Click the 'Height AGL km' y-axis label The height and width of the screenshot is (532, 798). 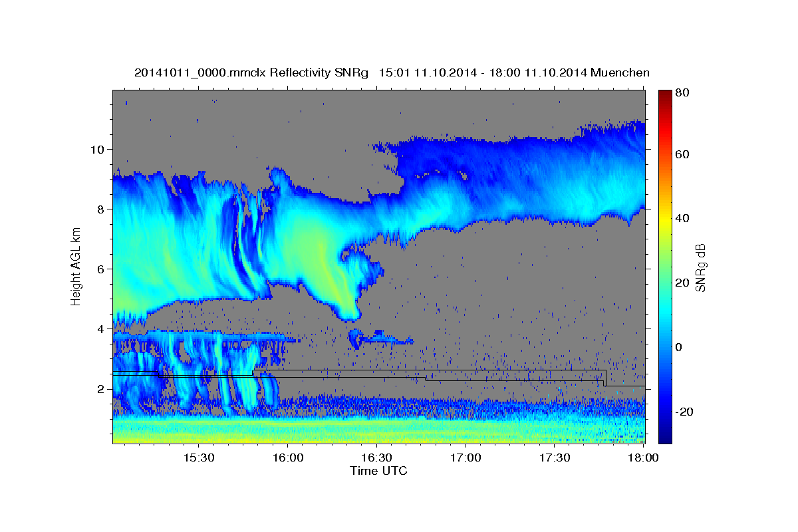pyautogui.click(x=76, y=266)
